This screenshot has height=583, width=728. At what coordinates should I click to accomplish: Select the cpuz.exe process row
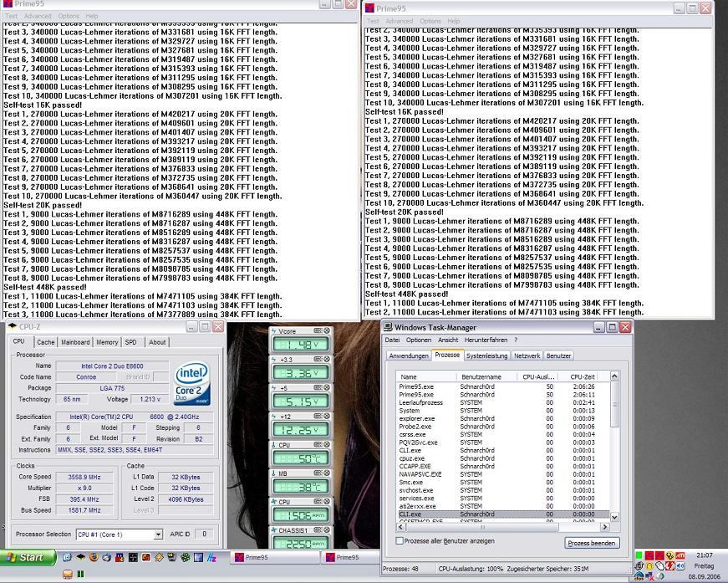coord(503,458)
